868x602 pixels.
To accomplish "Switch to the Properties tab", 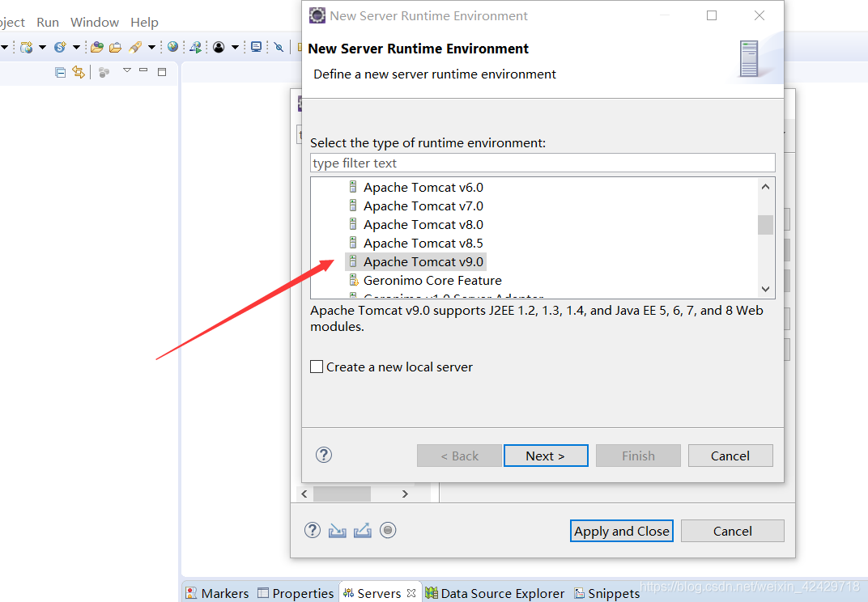I will (x=296, y=593).
